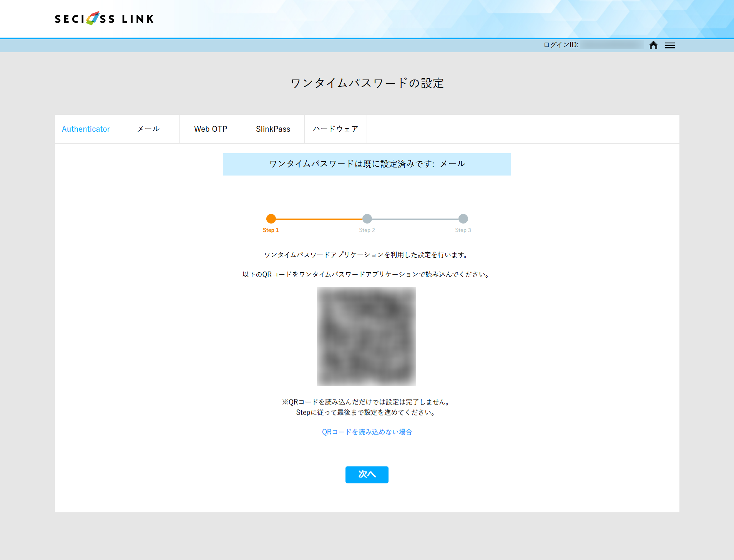Screen dimensions: 734x560
Task: Select the Authenticator tab
Action: point(86,129)
